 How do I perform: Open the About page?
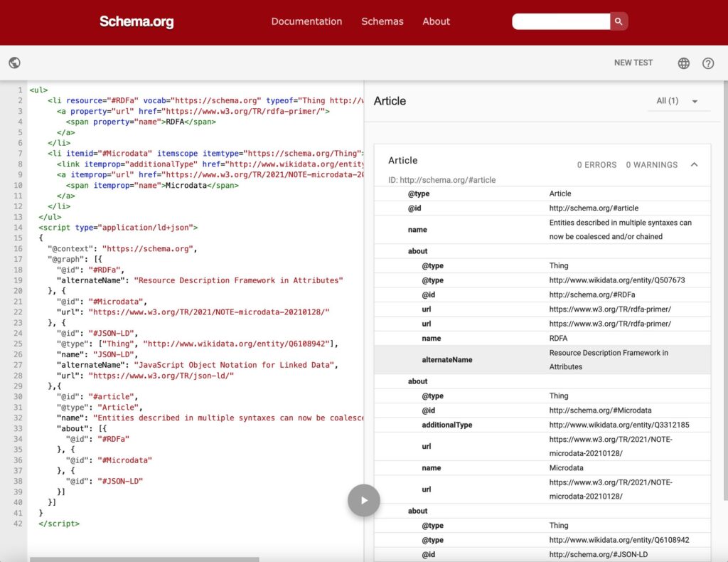click(436, 21)
